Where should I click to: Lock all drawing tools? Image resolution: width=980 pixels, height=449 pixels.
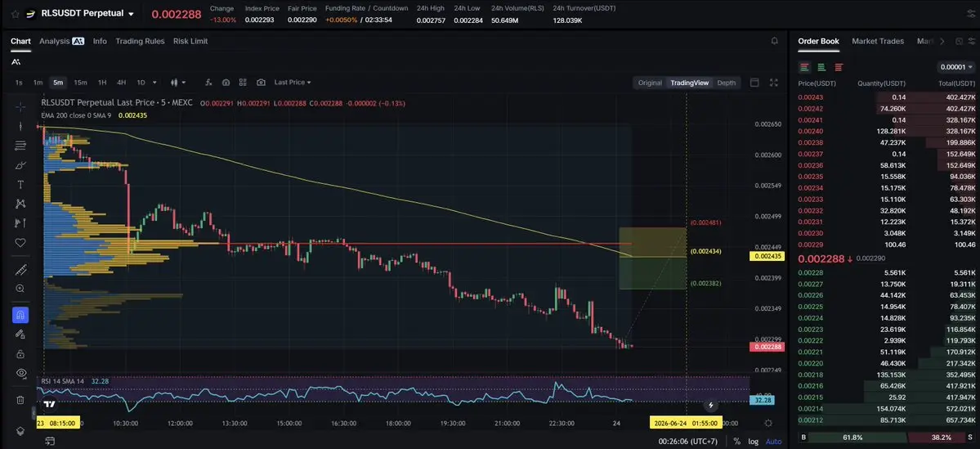(x=20, y=354)
